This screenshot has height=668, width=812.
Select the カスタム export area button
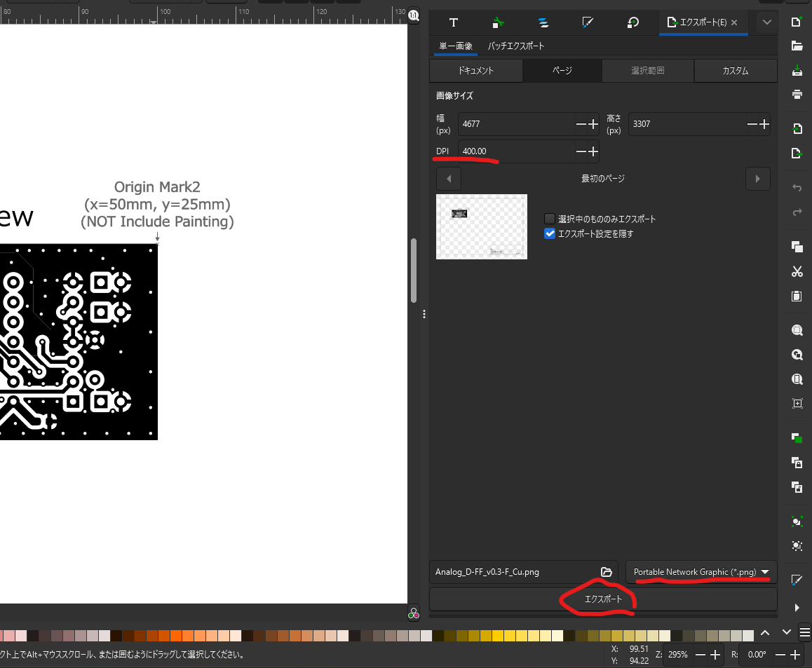(735, 71)
